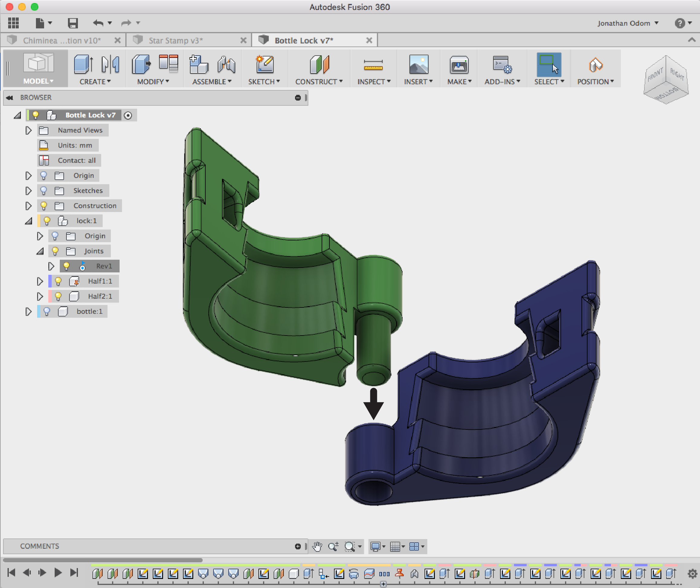Click the Inspect measure ruler icon

click(373, 65)
